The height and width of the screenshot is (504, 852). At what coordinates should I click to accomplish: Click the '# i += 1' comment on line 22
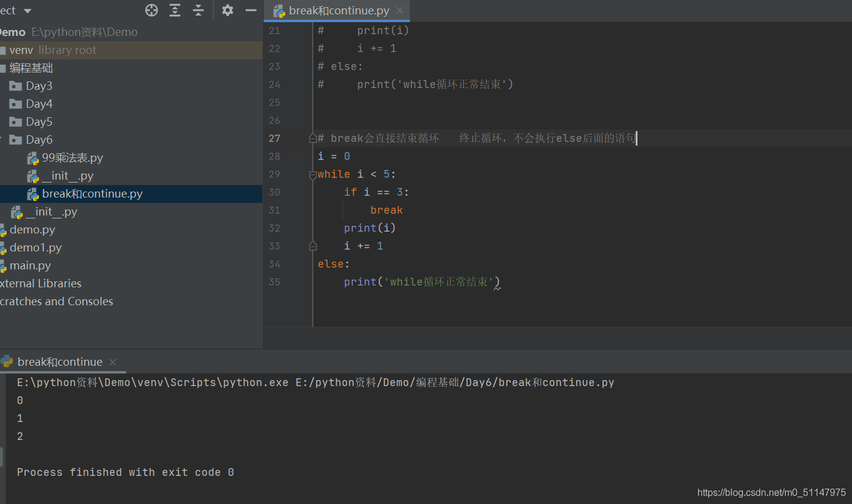[356, 48]
